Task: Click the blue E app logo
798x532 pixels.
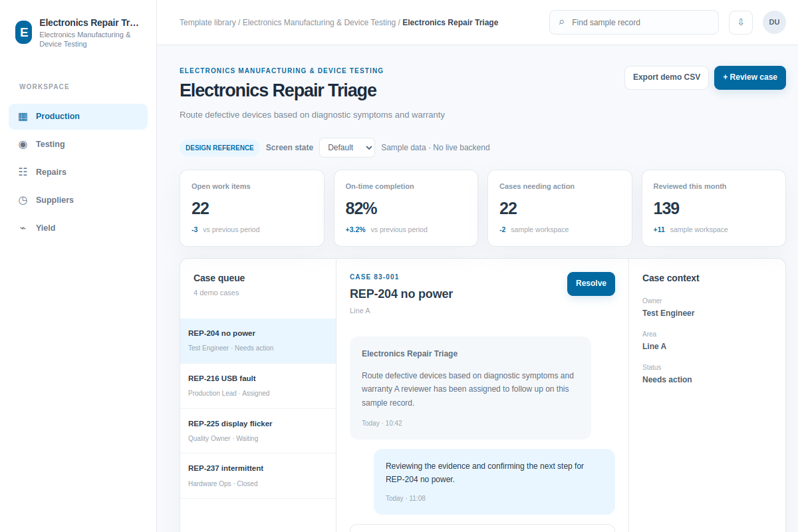Action: pos(23,32)
